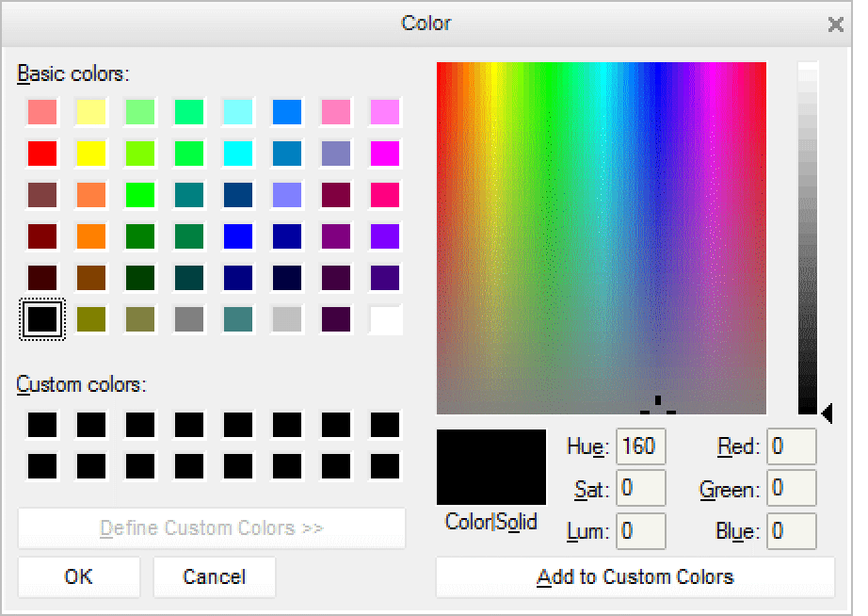
Task: Click into the Blue value field
Action: (791, 531)
